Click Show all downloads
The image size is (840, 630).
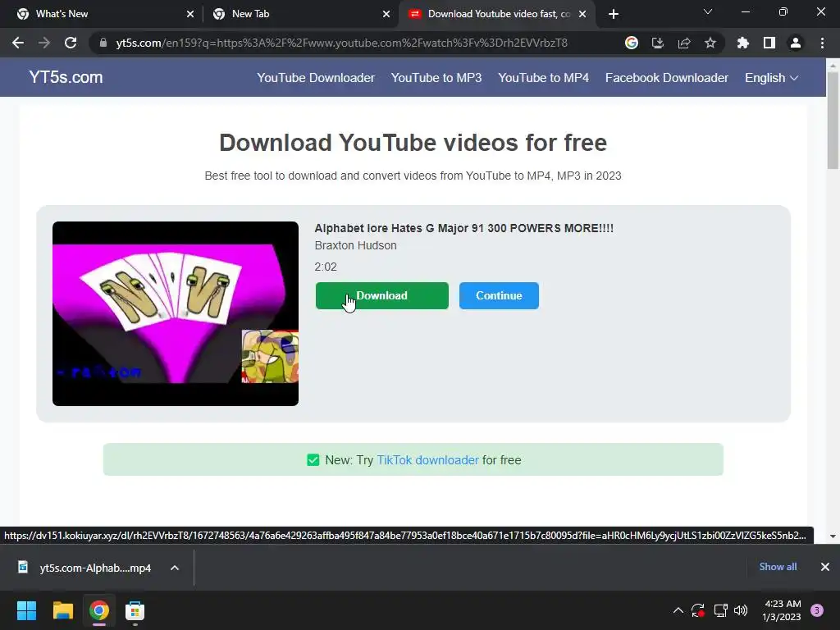[x=778, y=567]
